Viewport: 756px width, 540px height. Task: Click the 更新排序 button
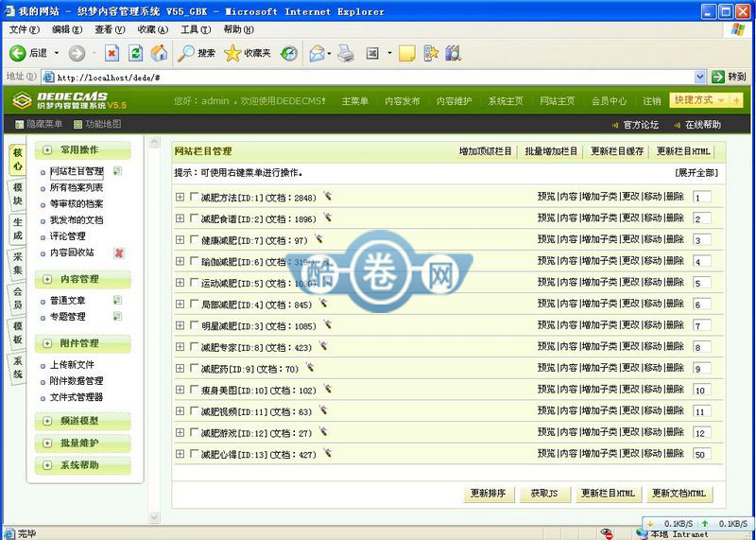click(x=488, y=494)
